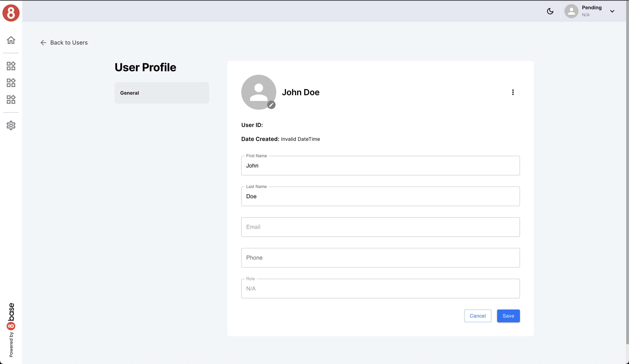Open the three-dot menu beside John Doe

point(513,92)
